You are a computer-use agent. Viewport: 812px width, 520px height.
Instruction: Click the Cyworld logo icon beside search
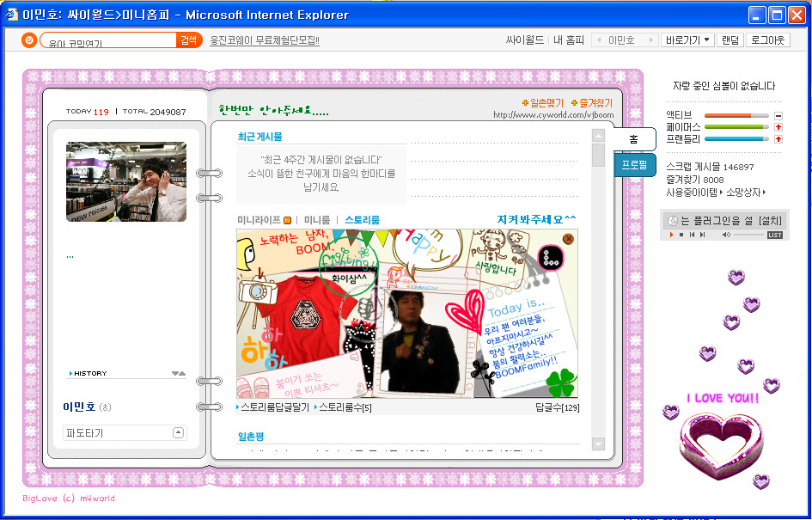tap(28, 40)
